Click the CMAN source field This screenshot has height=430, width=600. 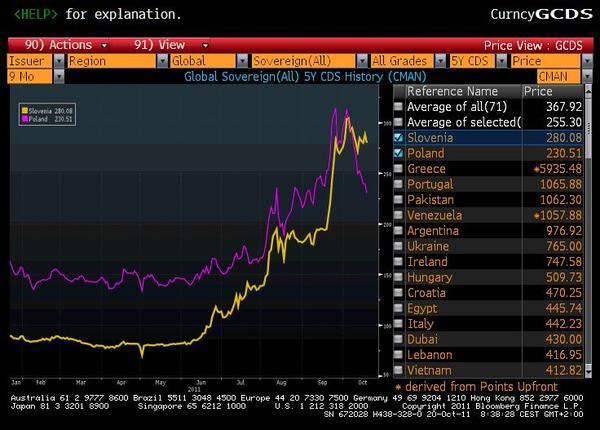[x=559, y=77]
